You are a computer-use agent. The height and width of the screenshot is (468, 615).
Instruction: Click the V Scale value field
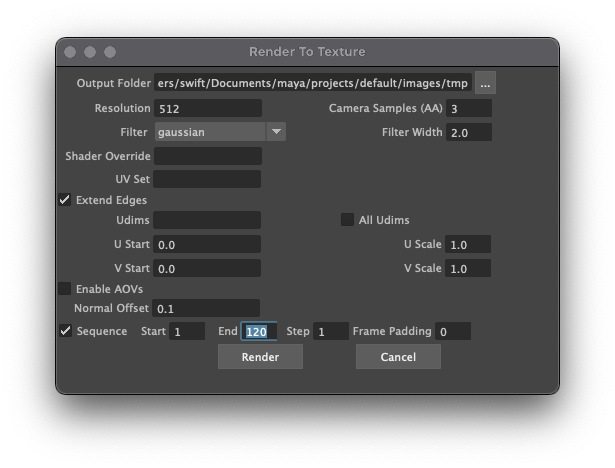(469, 268)
